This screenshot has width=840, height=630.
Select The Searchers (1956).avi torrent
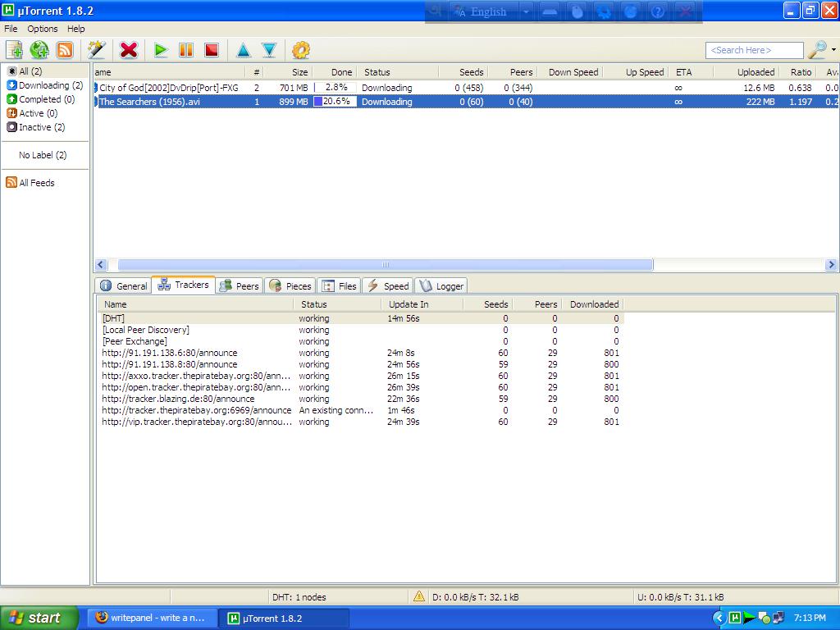tap(466, 101)
